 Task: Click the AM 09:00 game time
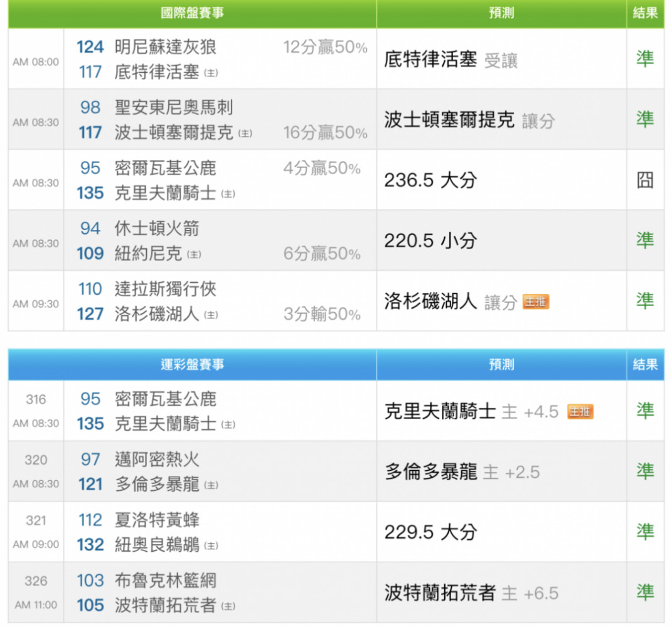[36, 544]
